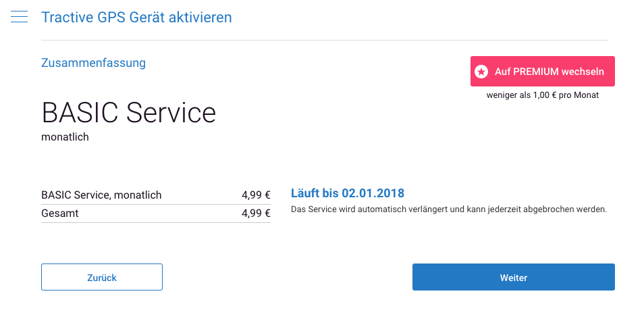Click the automatic renewal notice text
This screenshot has width=644, height=327.
tap(449, 209)
